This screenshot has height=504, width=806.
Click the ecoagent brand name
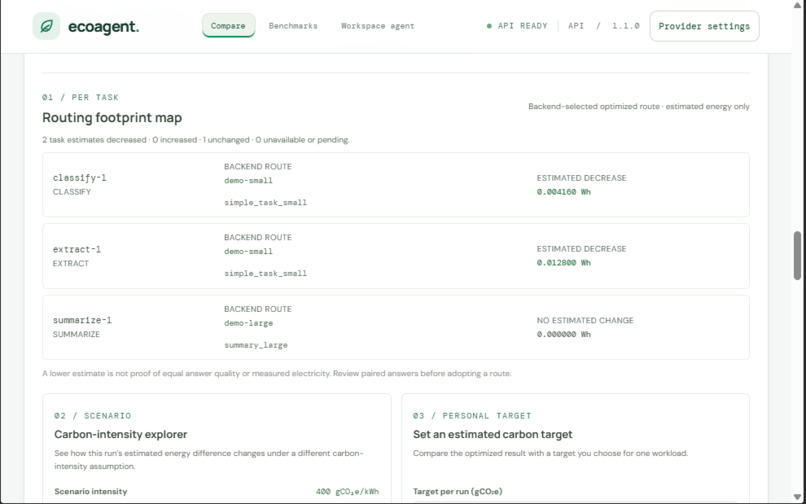(x=103, y=27)
